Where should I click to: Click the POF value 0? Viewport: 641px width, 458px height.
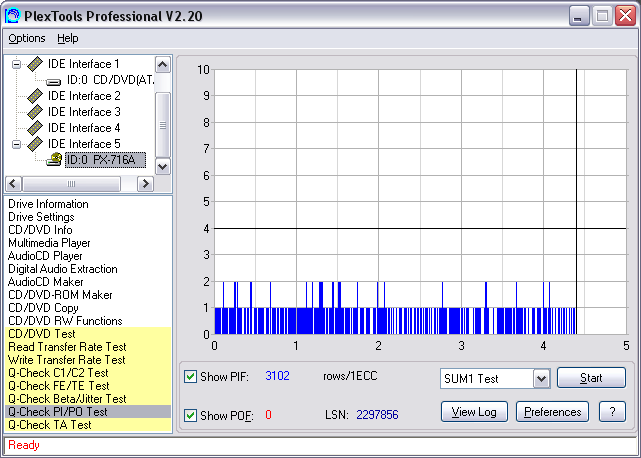(268, 415)
